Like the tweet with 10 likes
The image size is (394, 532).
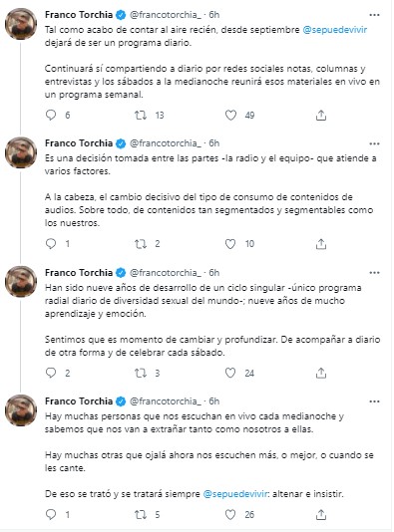[230, 244]
